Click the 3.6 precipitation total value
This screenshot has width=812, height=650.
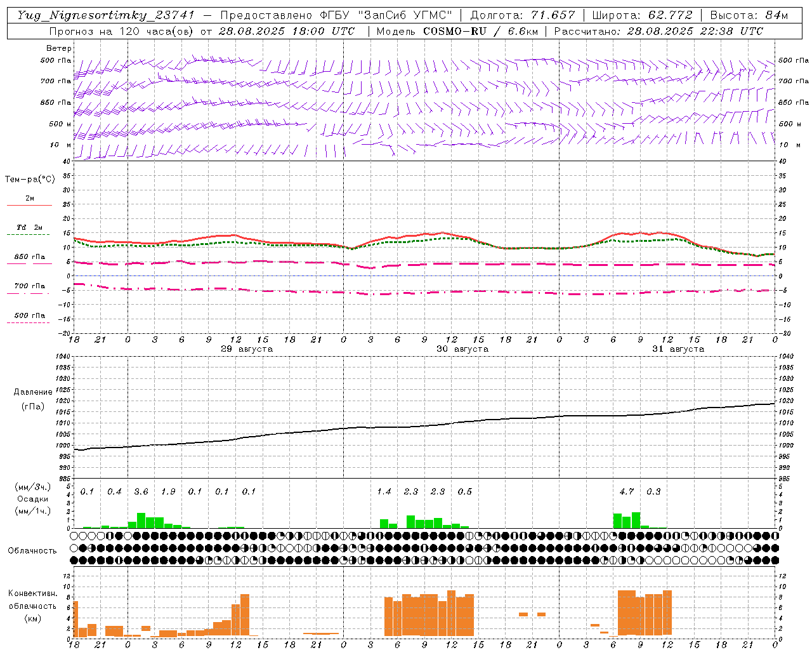tap(141, 492)
